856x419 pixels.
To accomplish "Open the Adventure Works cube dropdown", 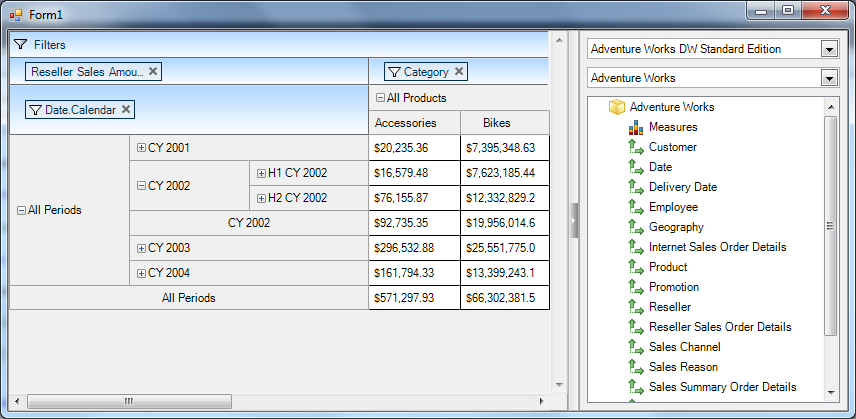I will click(x=827, y=78).
